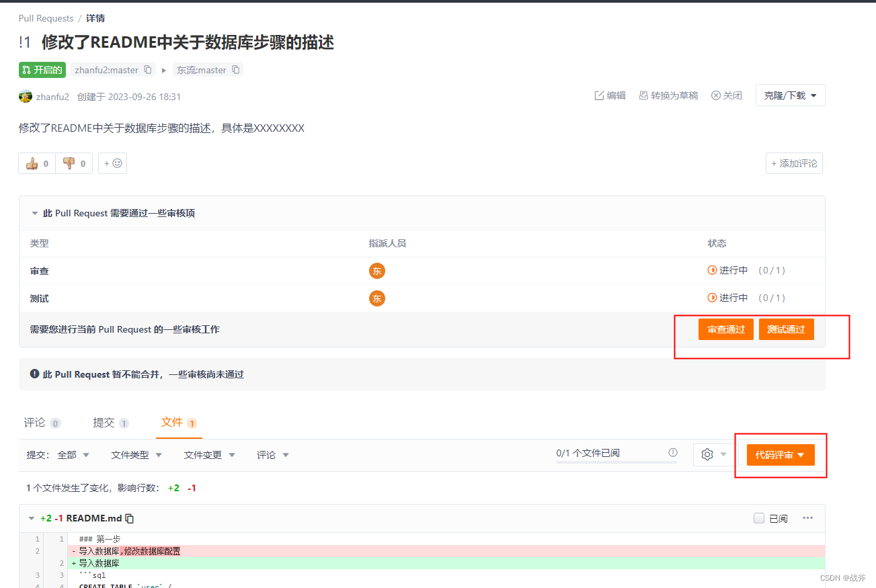Open diff settings gear menu
This screenshot has height=588, width=876.
715,455
